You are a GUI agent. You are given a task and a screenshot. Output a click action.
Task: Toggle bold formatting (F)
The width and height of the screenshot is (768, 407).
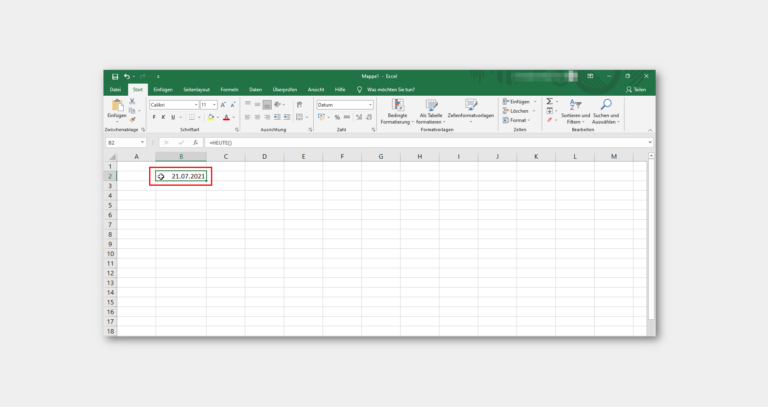point(155,117)
